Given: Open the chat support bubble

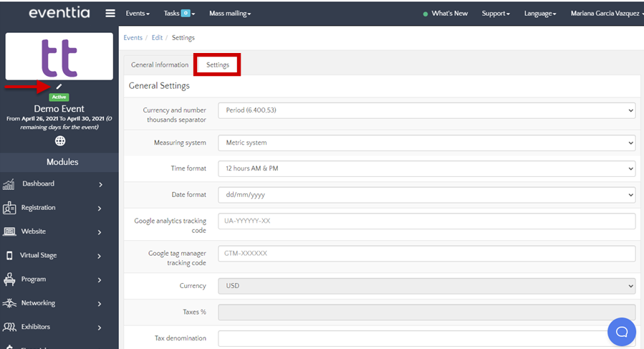Looking at the screenshot, I should [x=621, y=331].
